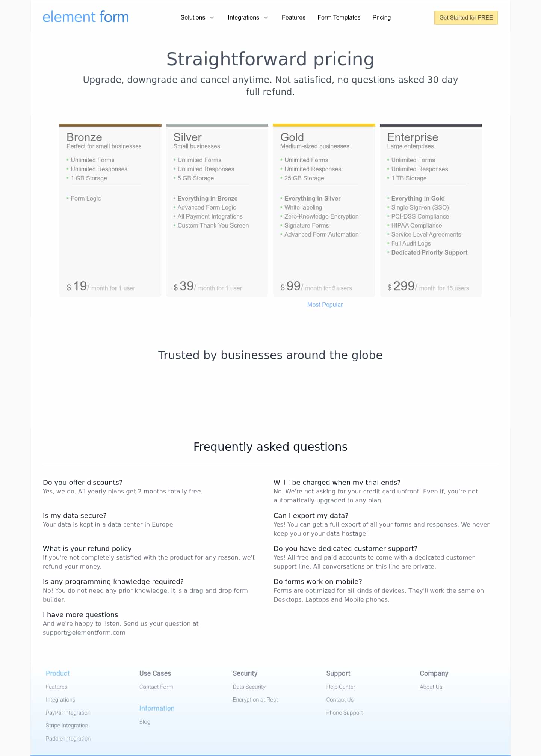Visit the Help Center
This screenshot has height=756, width=541.
[x=341, y=687]
